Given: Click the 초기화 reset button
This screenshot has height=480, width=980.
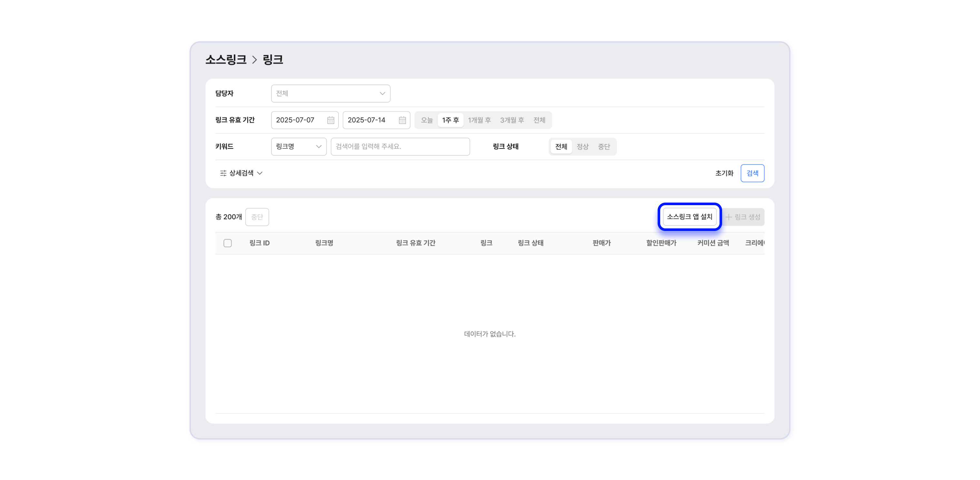Looking at the screenshot, I should pyautogui.click(x=724, y=173).
